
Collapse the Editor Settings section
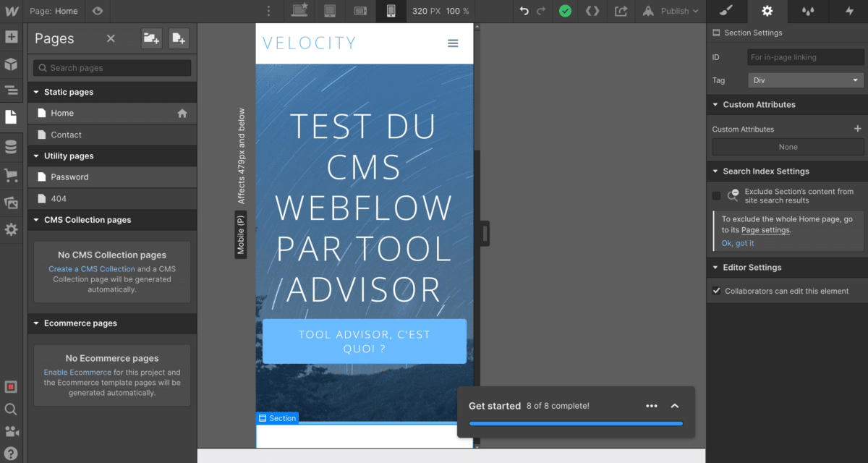click(787, 268)
